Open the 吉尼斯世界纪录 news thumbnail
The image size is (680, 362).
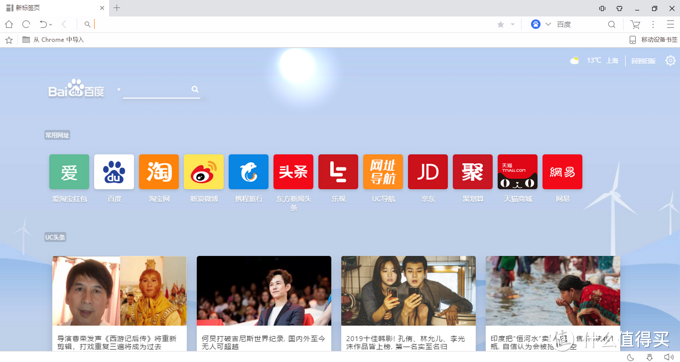(264, 290)
